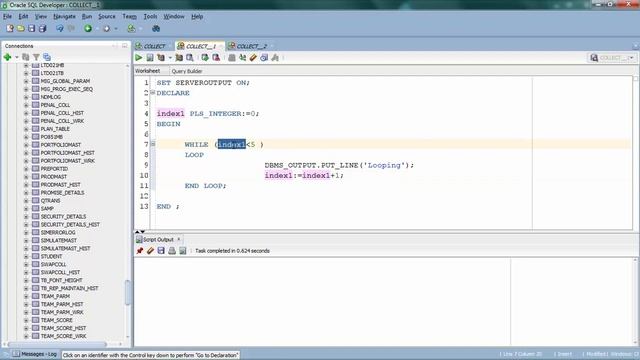Click the SQL History icon in worksheet toolbar
Viewport: 640px width, 360px height.
click(x=264, y=58)
